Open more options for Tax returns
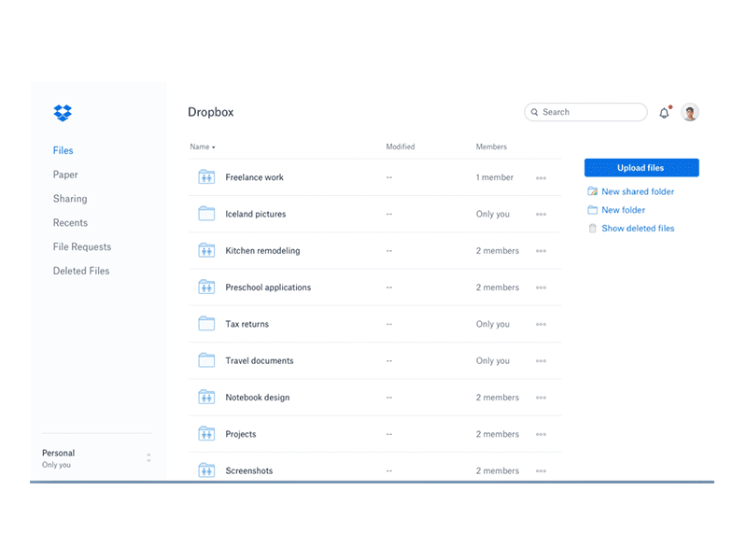The width and height of the screenshot is (747, 560). click(541, 324)
